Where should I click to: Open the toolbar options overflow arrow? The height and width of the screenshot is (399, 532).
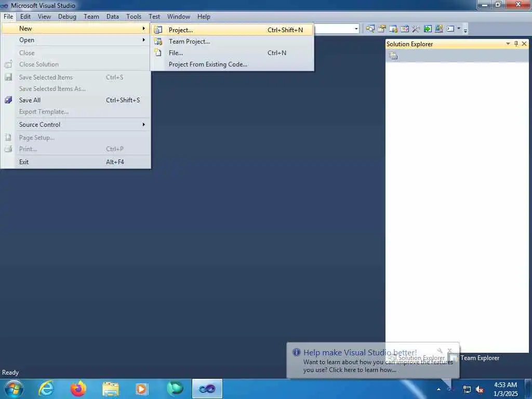465,30
